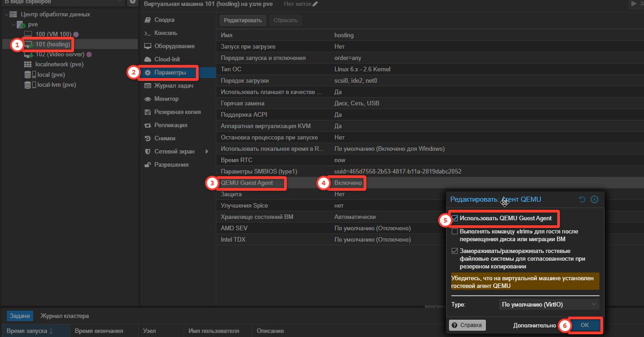Viewport: 644px width, 337px height.
Task: Click the gear icon above the server tree
Action: pos(132,2)
